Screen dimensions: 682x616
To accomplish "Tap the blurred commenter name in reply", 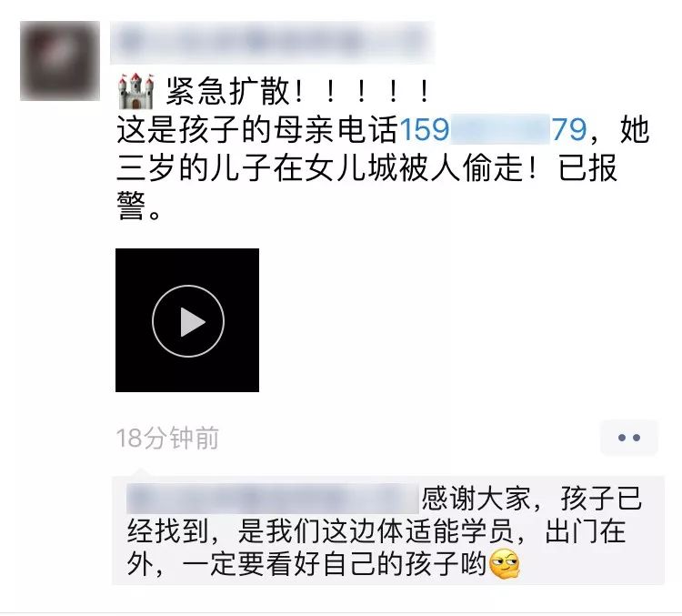I will tap(273, 498).
